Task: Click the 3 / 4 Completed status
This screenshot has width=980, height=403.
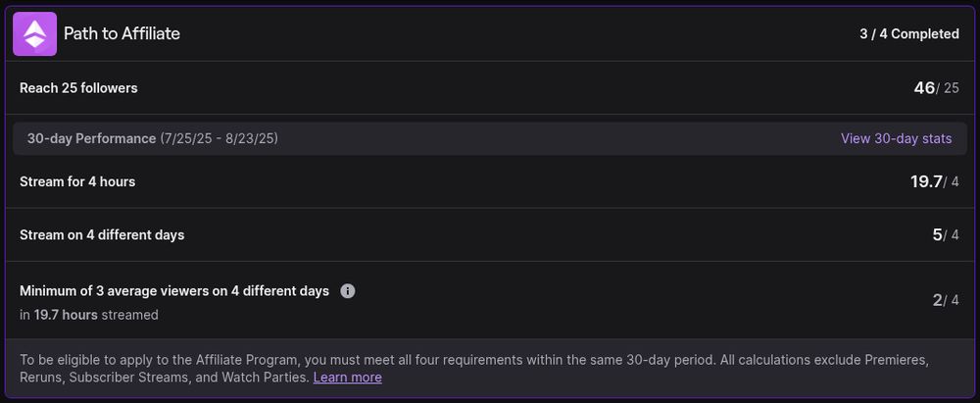Action: tap(908, 34)
